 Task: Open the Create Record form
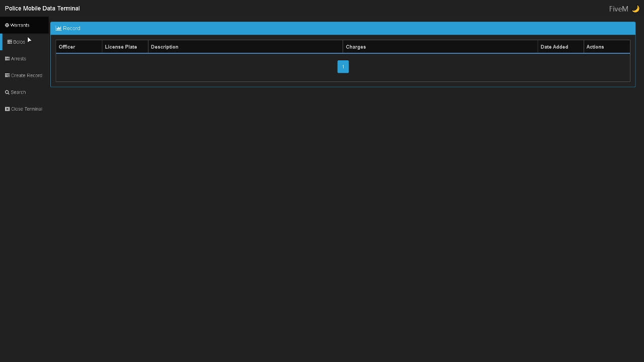27,75
